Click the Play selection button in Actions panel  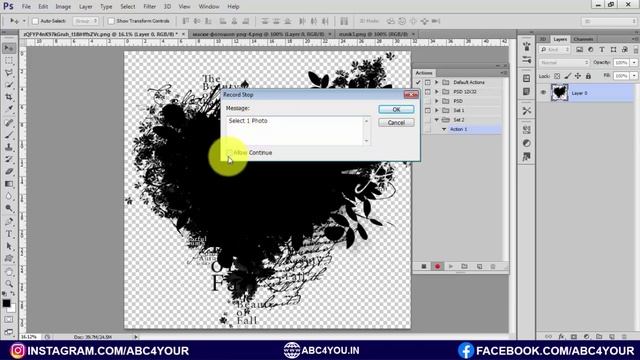click(x=451, y=267)
